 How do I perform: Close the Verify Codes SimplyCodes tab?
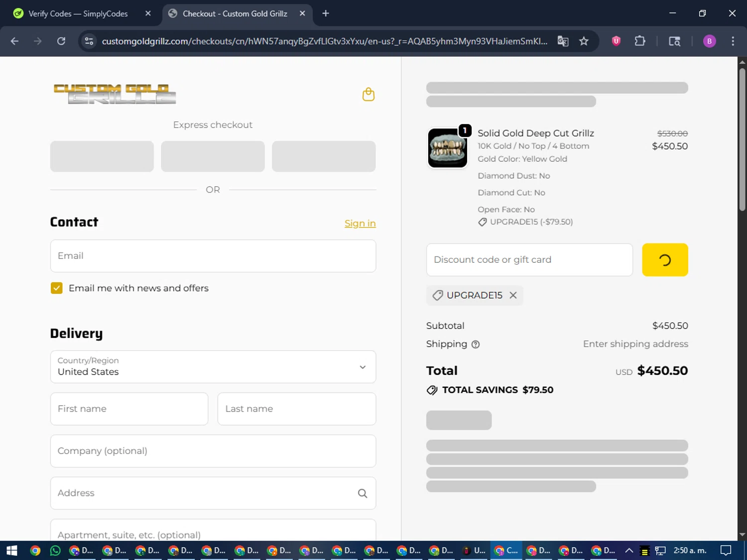tap(148, 13)
